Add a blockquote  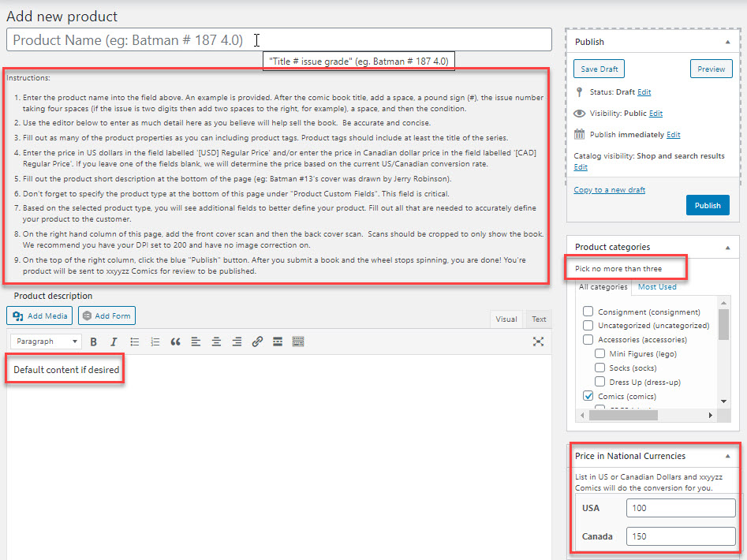(x=175, y=342)
